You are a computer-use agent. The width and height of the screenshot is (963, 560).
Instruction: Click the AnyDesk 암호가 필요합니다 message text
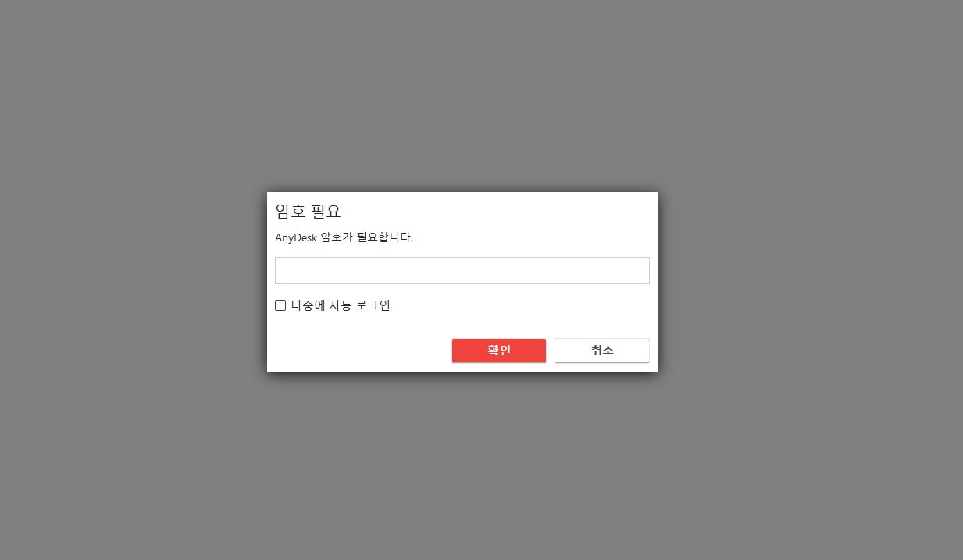[344, 237]
